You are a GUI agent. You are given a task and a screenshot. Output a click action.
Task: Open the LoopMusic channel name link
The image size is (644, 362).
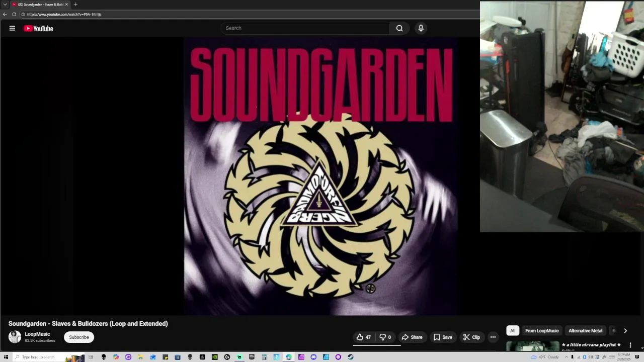(37, 334)
